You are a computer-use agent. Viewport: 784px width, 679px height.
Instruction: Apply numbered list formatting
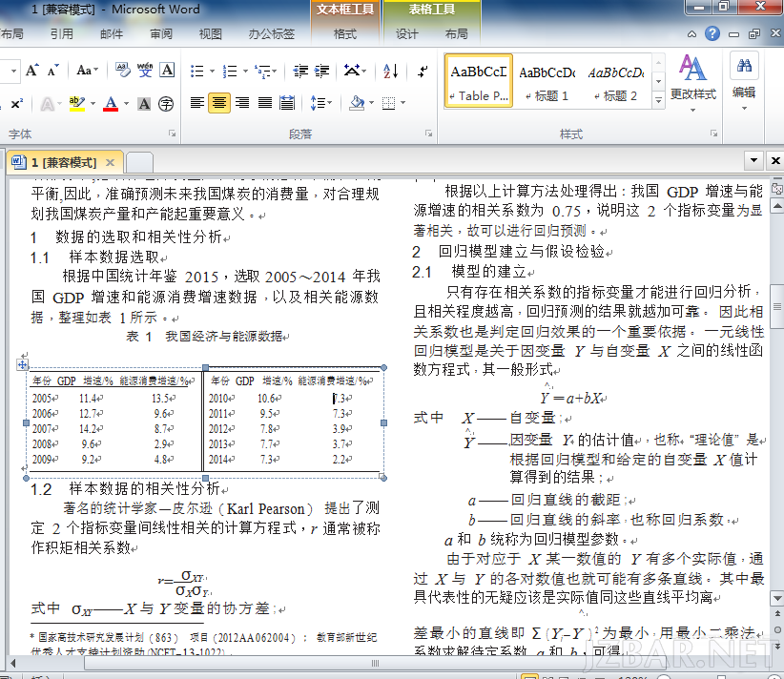[x=230, y=71]
